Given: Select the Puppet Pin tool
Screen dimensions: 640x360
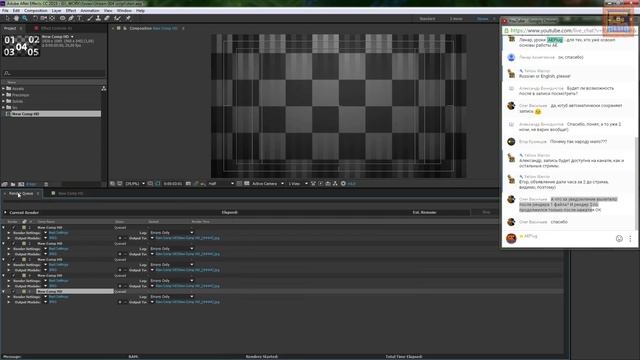Looking at the screenshot, I should 128,18.
